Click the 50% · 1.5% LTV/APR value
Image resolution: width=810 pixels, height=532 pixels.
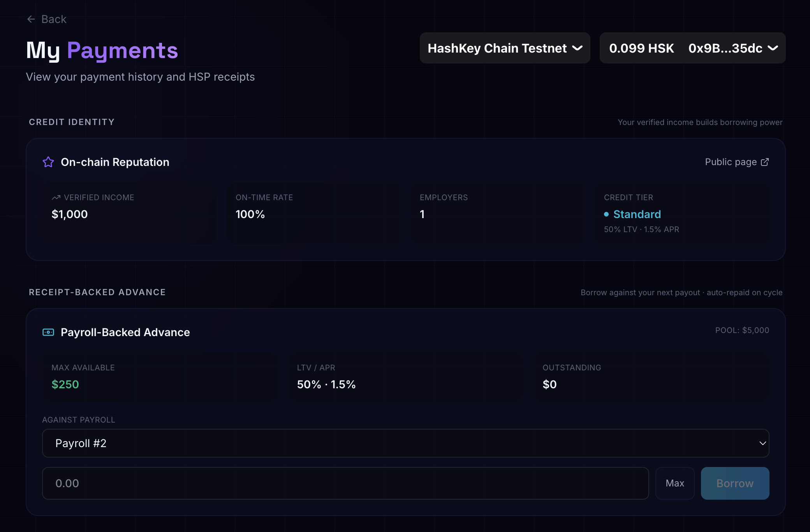click(x=326, y=384)
